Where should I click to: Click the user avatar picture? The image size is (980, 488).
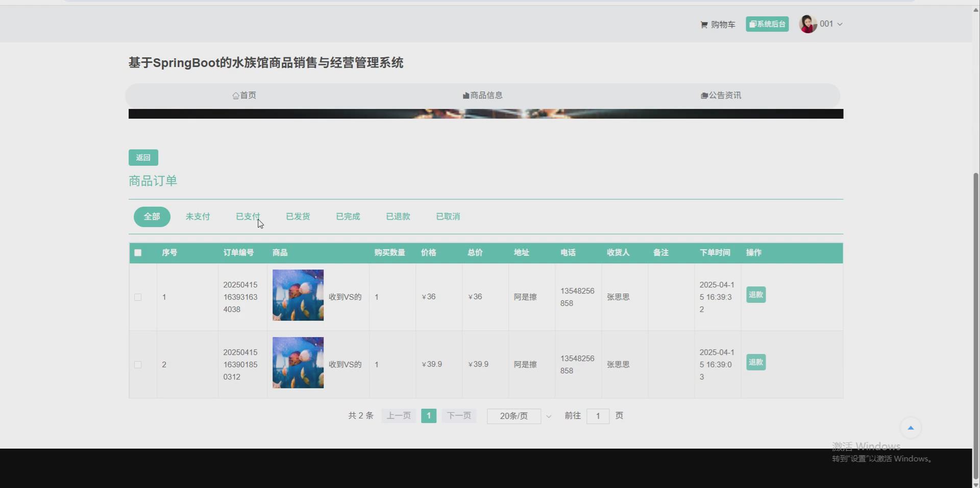pyautogui.click(x=808, y=24)
